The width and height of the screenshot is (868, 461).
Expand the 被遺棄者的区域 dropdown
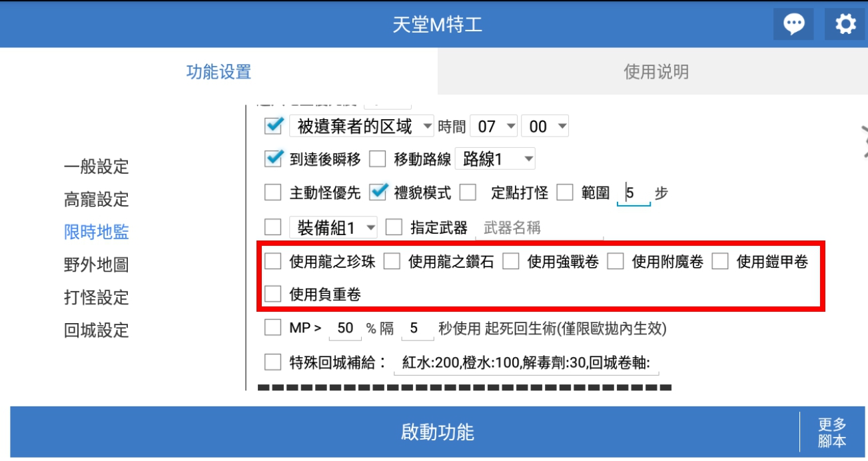coord(362,126)
